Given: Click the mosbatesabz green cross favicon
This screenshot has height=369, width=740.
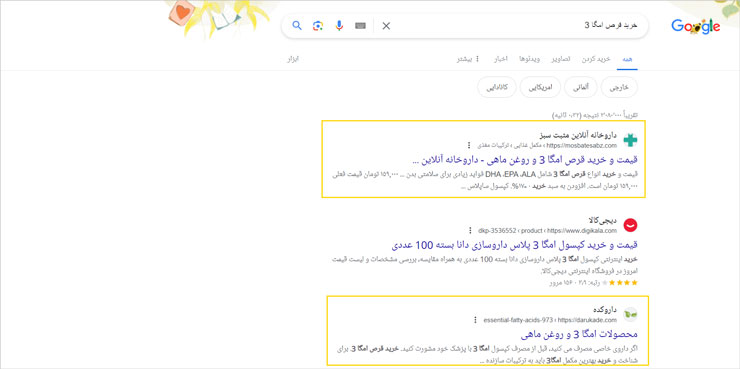Looking at the screenshot, I should point(630,140).
